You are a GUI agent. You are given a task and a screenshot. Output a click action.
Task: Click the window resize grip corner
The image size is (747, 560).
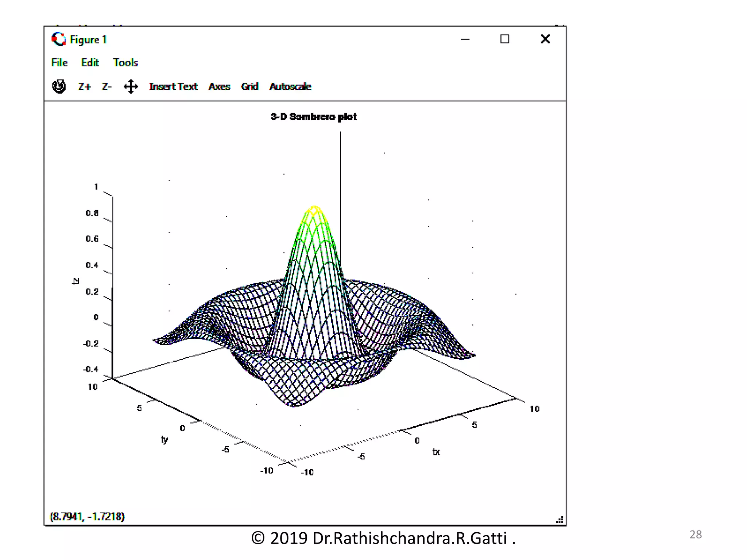[560, 520]
